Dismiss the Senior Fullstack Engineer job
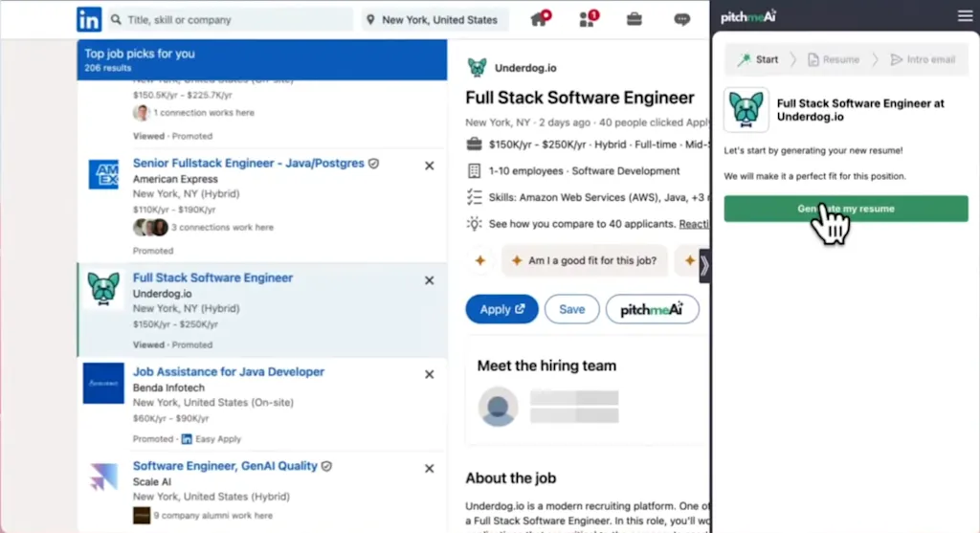980x533 pixels. point(429,166)
